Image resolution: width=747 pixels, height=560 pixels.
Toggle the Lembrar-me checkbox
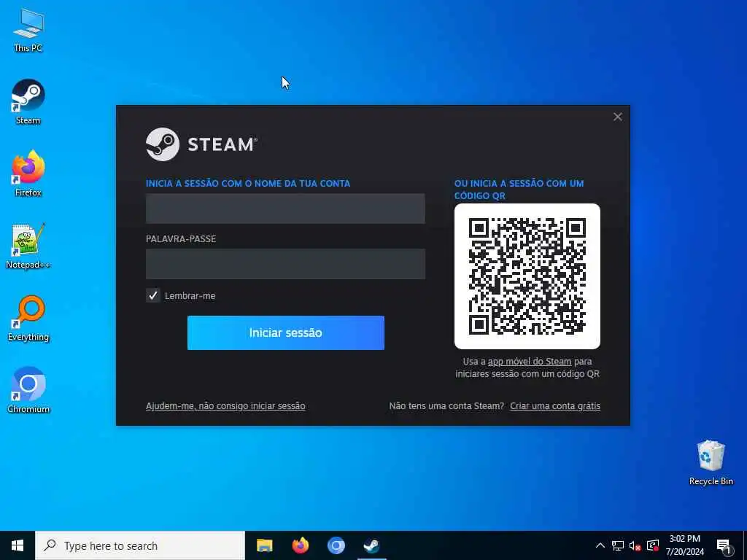[153, 295]
